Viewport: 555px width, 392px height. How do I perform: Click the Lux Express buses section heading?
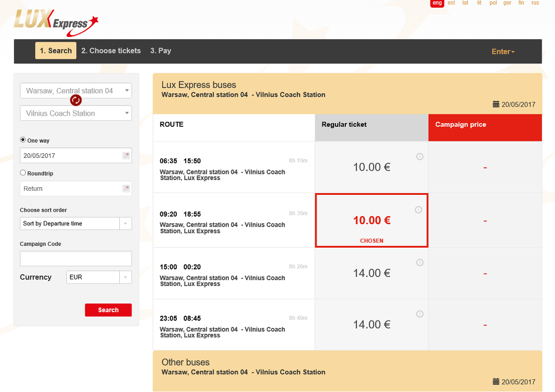pos(199,85)
